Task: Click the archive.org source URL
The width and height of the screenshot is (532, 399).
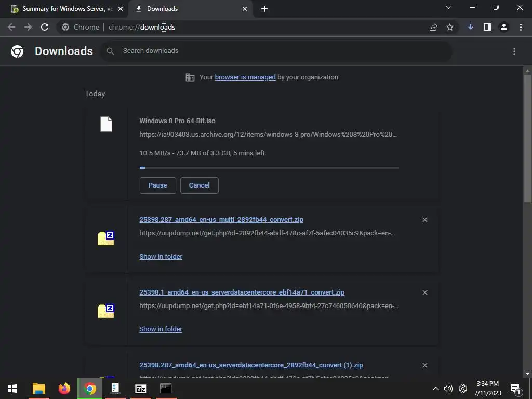Action: (x=268, y=135)
